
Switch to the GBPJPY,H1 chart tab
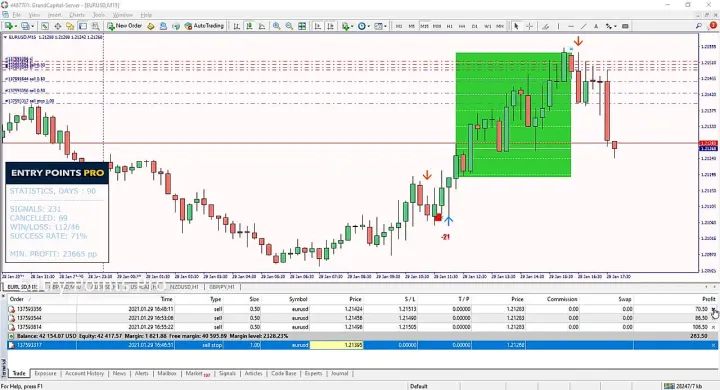[223, 287]
